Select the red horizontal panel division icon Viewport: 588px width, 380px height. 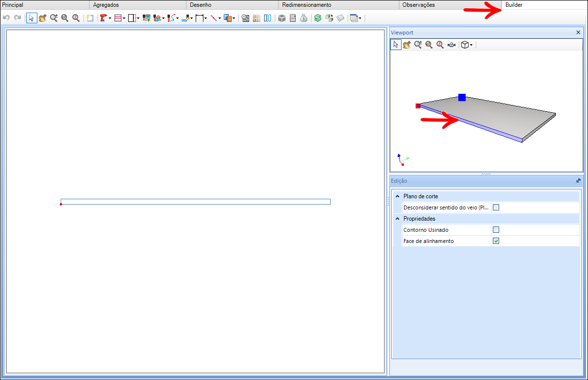coord(118,18)
